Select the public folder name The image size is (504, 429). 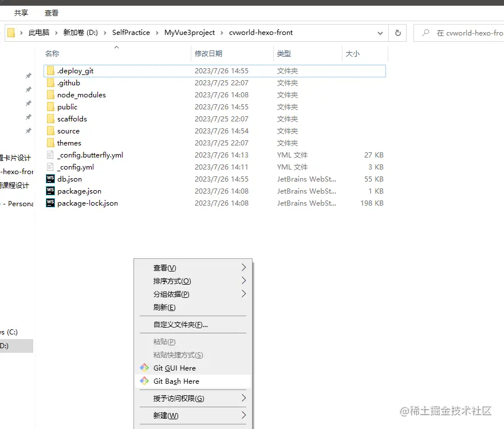67,107
